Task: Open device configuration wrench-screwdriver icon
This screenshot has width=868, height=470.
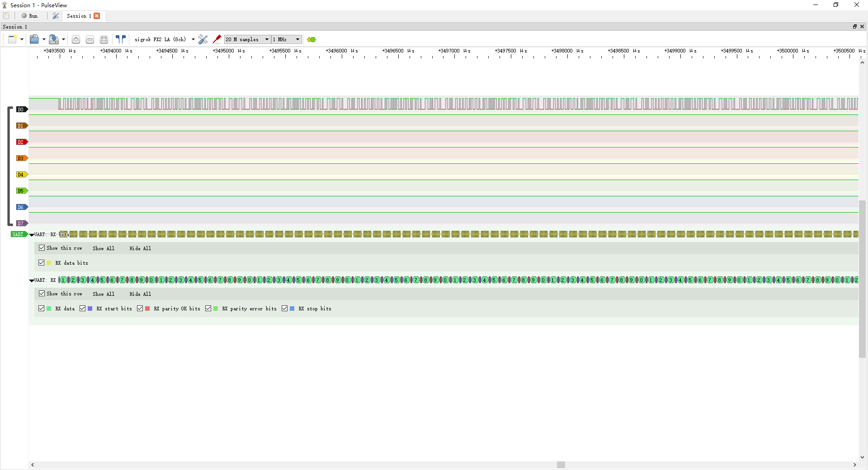Action: point(203,40)
